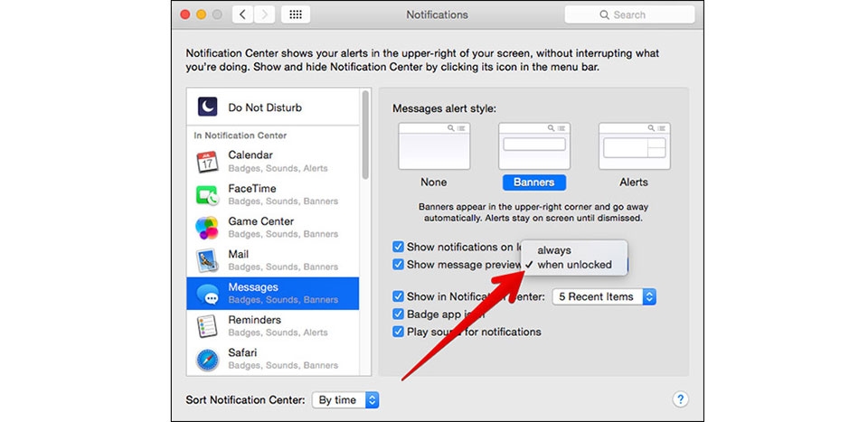
Task: Click the app list vertical scrollbar
Action: 364,135
